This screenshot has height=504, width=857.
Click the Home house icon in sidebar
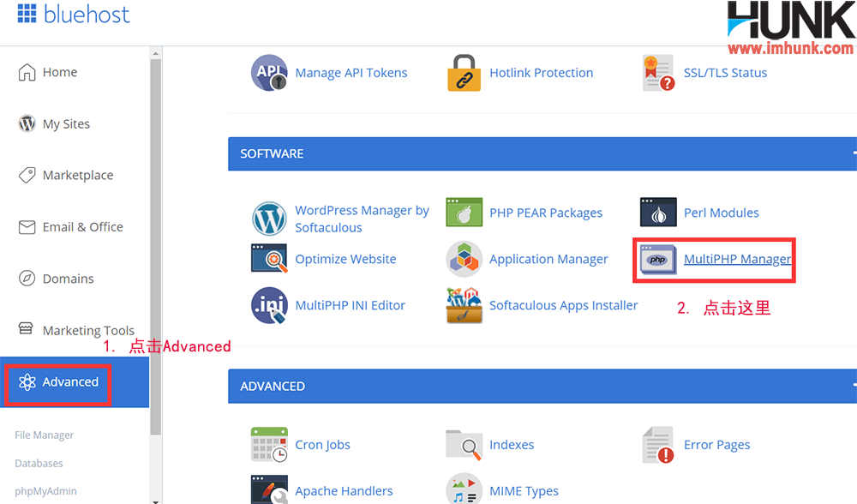coord(27,72)
